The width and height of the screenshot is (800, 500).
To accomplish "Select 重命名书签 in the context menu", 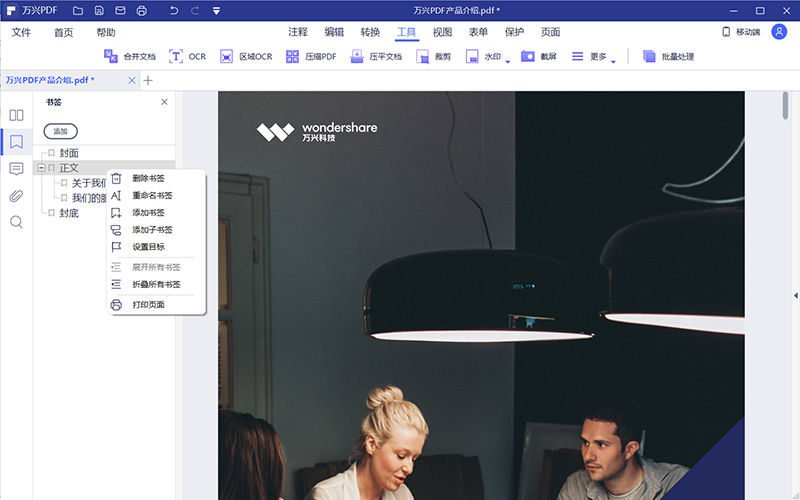I will pyautogui.click(x=151, y=195).
